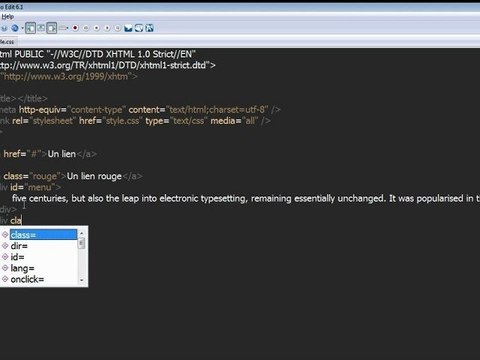Select class= in autocomplete list

coord(43,235)
